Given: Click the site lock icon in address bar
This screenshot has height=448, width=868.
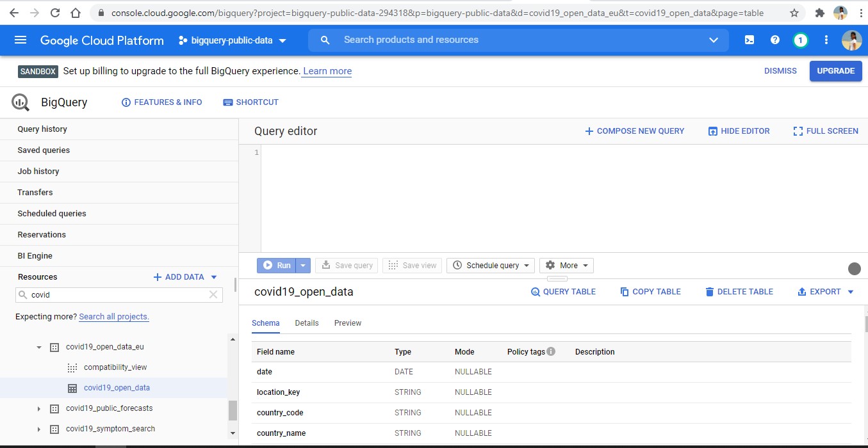Looking at the screenshot, I should pyautogui.click(x=101, y=13).
